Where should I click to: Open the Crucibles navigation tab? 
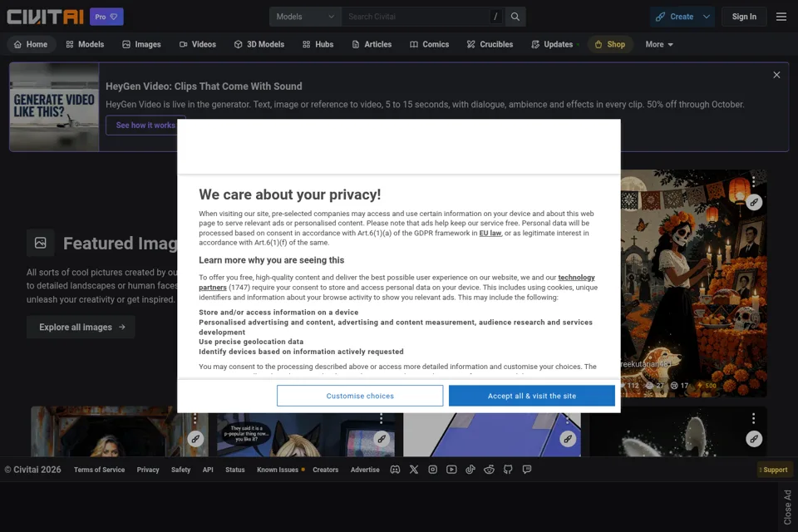490,44
